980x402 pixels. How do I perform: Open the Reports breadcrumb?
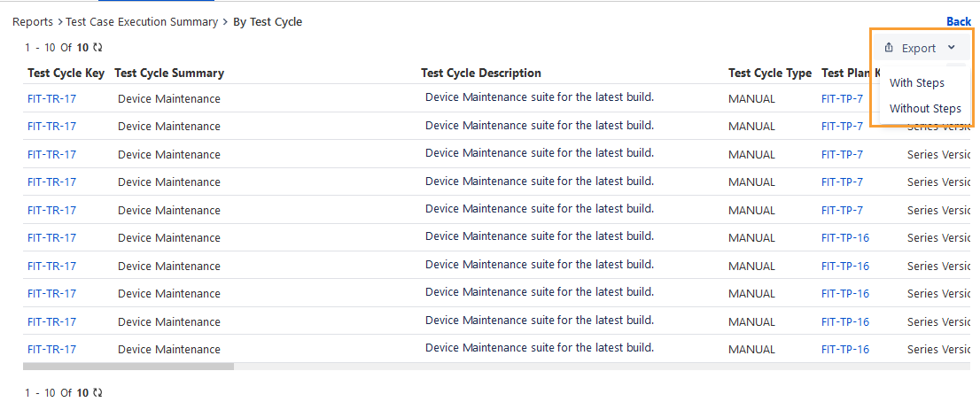[x=33, y=22]
